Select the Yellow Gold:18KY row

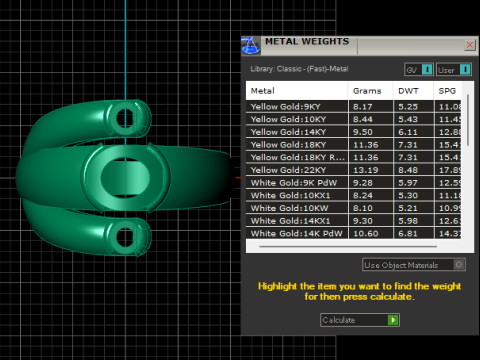[354, 145]
